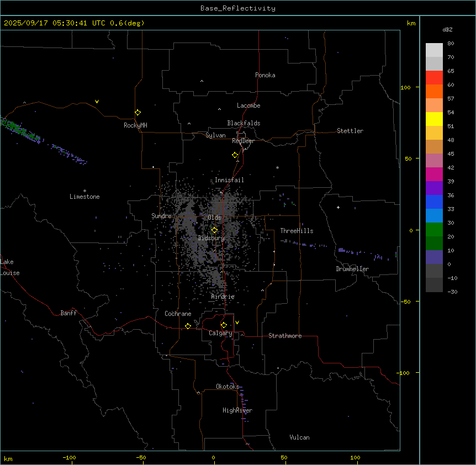Viewport: 476px width, 465px height.
Task: Select the white cross marker north of Drumheller
Action: [x=338, y=207]
